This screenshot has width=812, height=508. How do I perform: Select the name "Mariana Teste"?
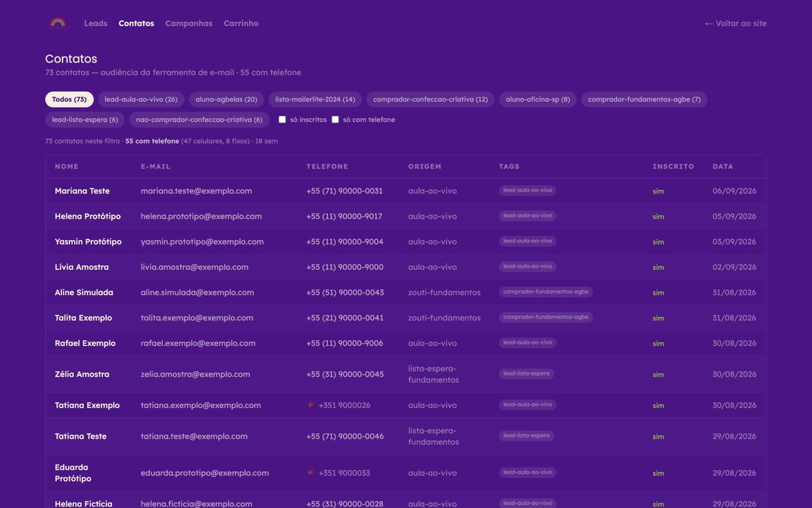point(82,191)
